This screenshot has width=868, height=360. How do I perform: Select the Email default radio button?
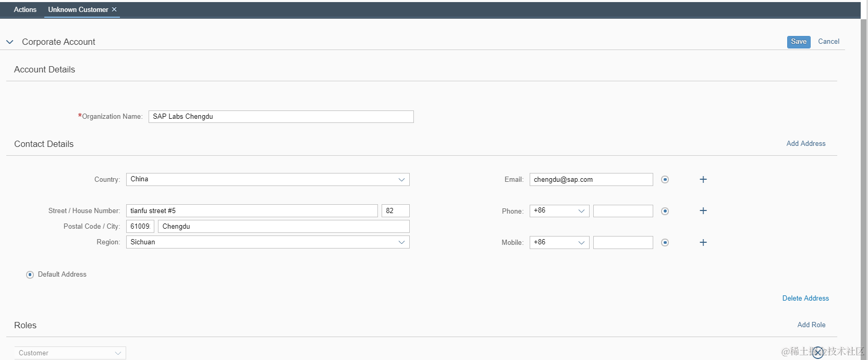(665, 179)
